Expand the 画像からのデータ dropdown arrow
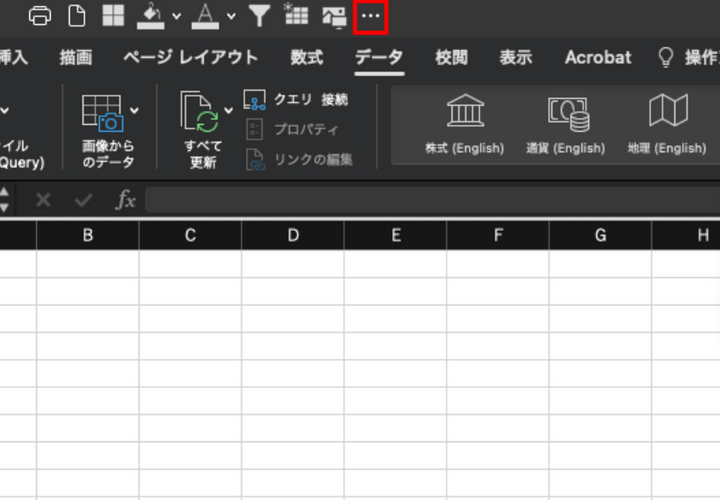720x500 pixels. (135, 109)
